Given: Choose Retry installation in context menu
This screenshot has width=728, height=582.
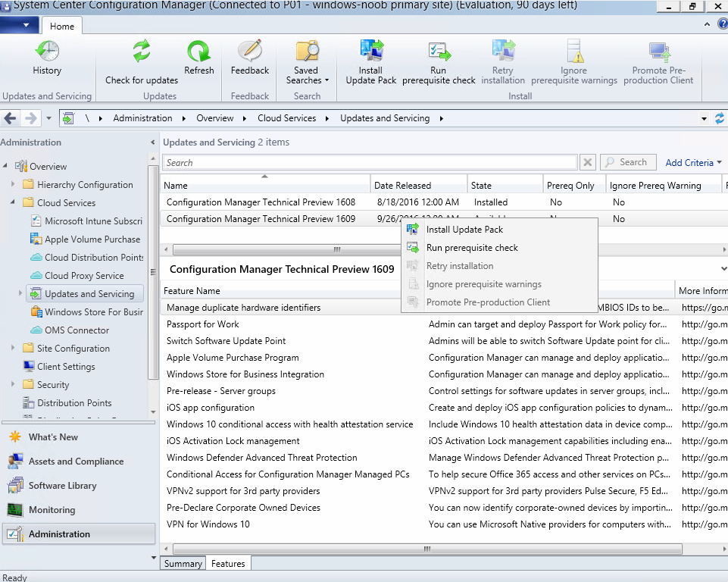Looking at the screenshot, I should pos(499,266).
